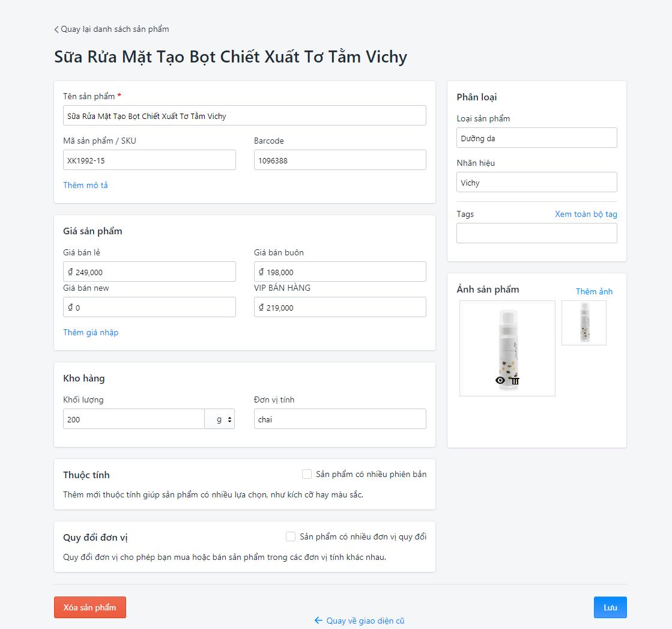Image resolution: width=672 pixels, height=629 pixels.
Task: Click the red Xóa sản phẩm button
Action: pos(90,607)
